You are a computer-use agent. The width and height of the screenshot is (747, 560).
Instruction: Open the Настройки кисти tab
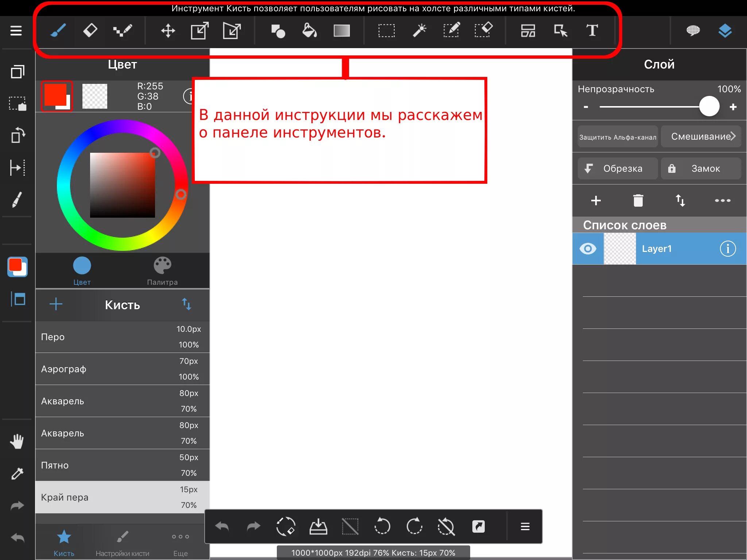pyautogui.click(x=122, y=542)
